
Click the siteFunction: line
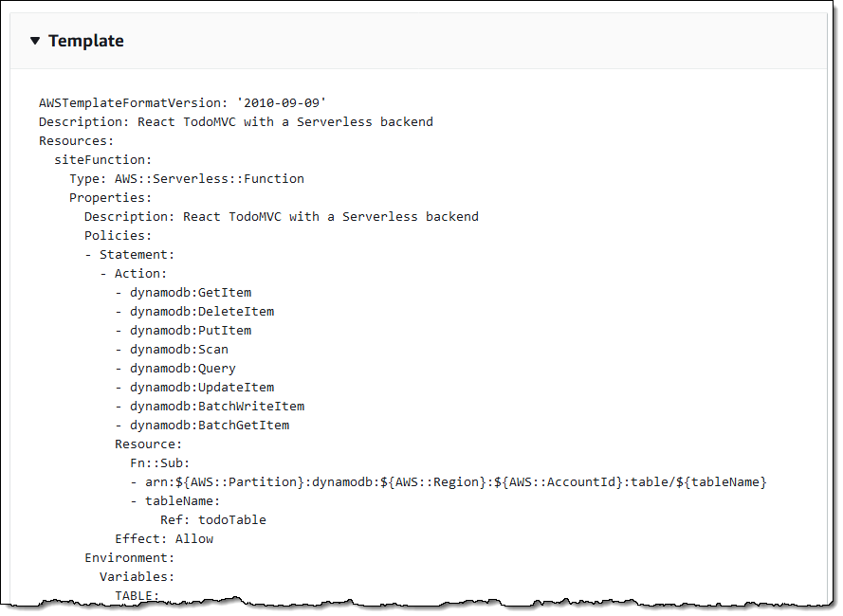tap(102, 159)
